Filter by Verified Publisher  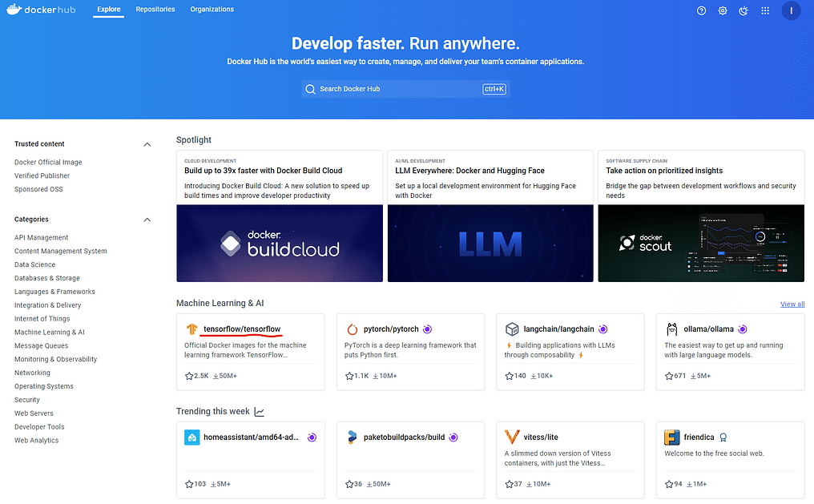coord(42,175)
